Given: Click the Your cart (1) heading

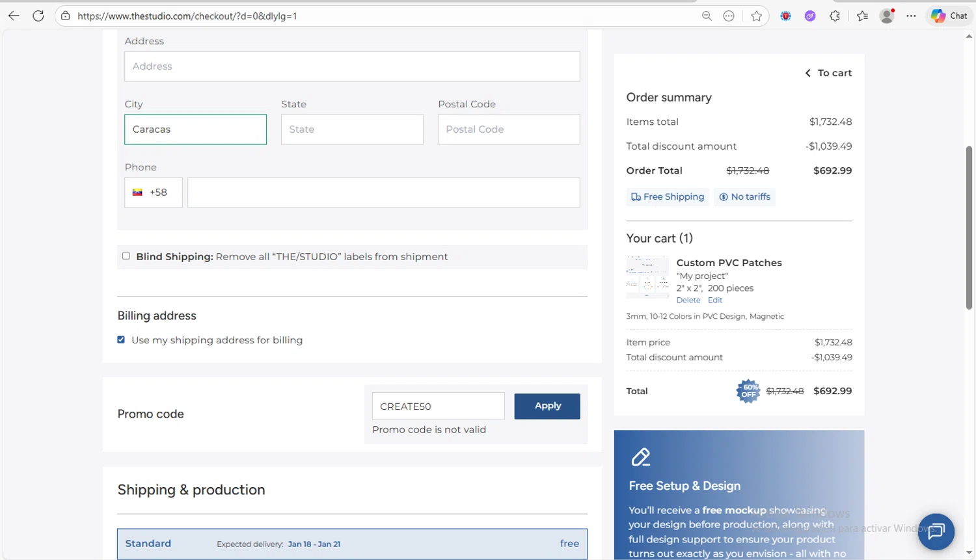Looking at the screenshot, I should point(660,238).
